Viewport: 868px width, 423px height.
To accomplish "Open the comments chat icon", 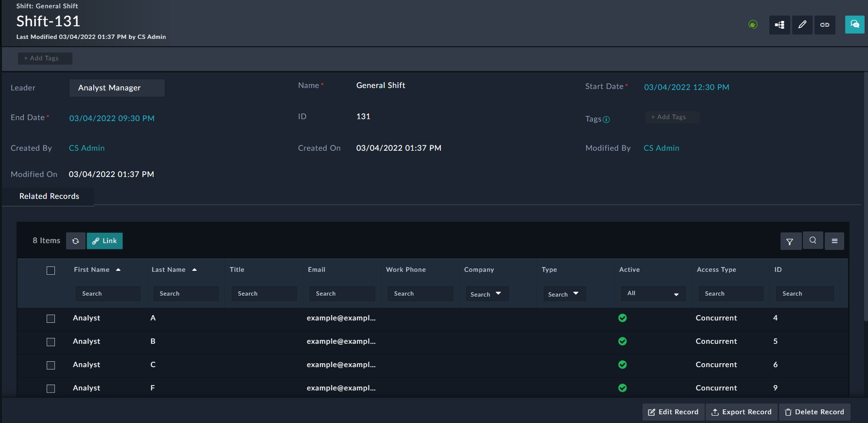I will (854, 24).
